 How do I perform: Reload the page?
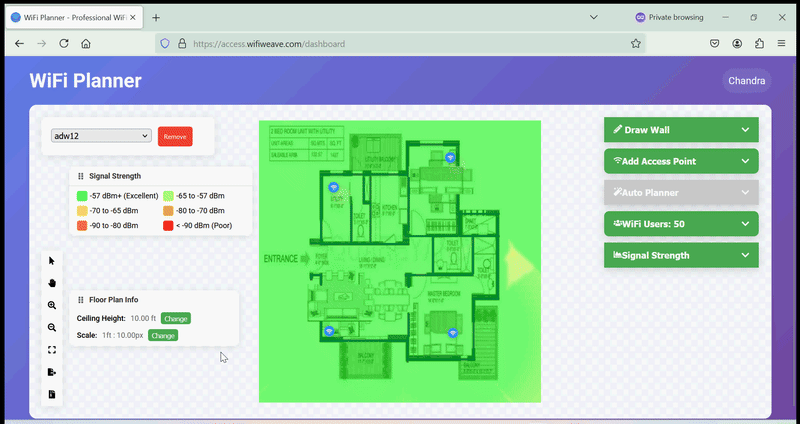coord(64,44)
